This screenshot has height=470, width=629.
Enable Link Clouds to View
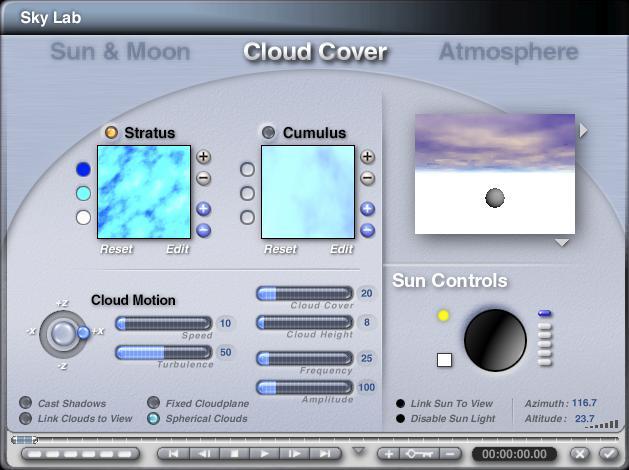(x=26, y=418)
